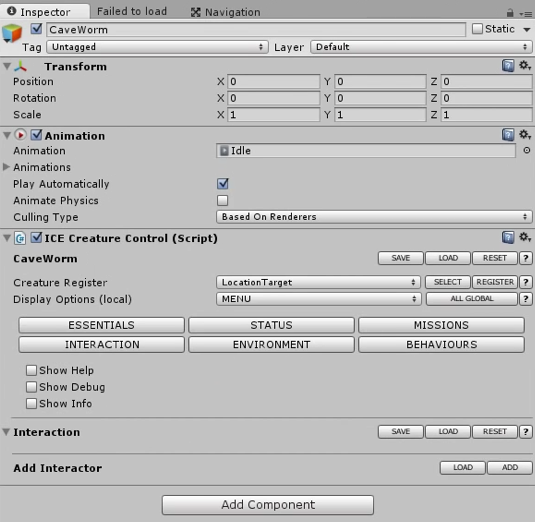The height and width of the screenshot is (522, 535).
Task: Open Display Options MENU dropdown
Action: 318,299
